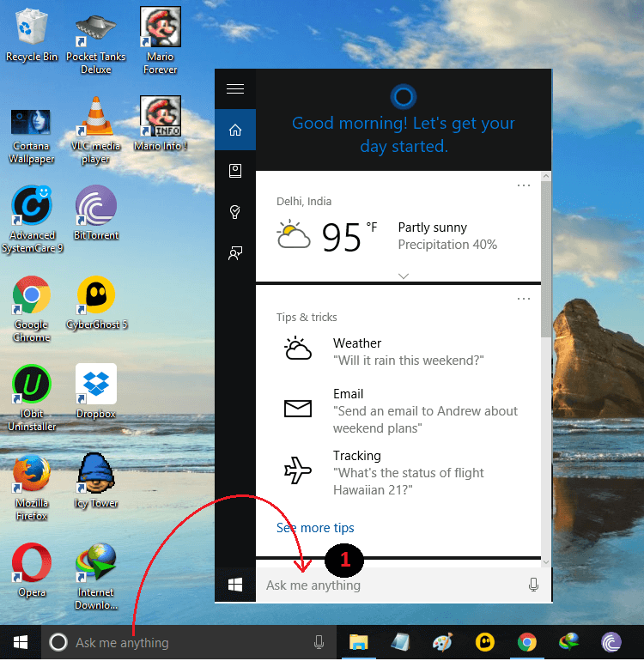Launch Pocket Tanks Deluxe shortcut
Screen dimensions: 644x661
coord(95,41)
